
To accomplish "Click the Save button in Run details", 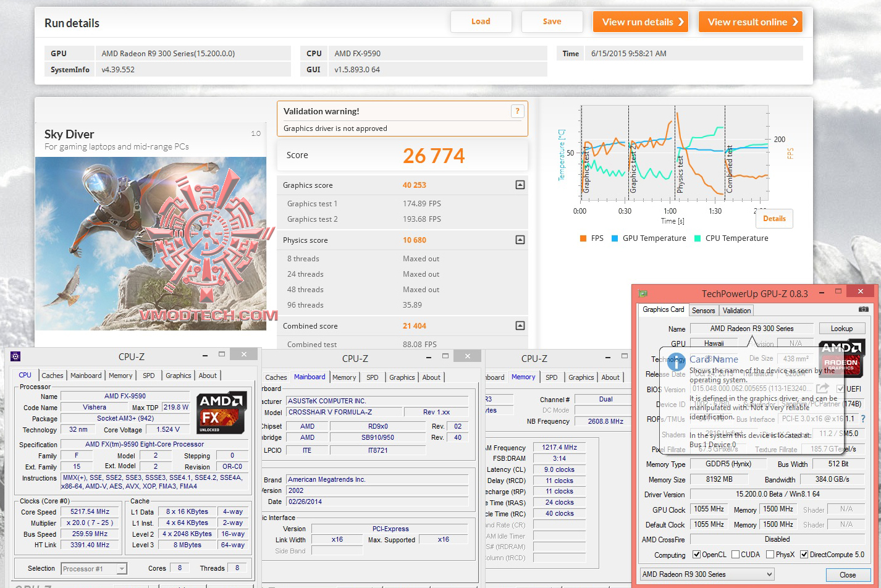I will click(x=552, y=22).
